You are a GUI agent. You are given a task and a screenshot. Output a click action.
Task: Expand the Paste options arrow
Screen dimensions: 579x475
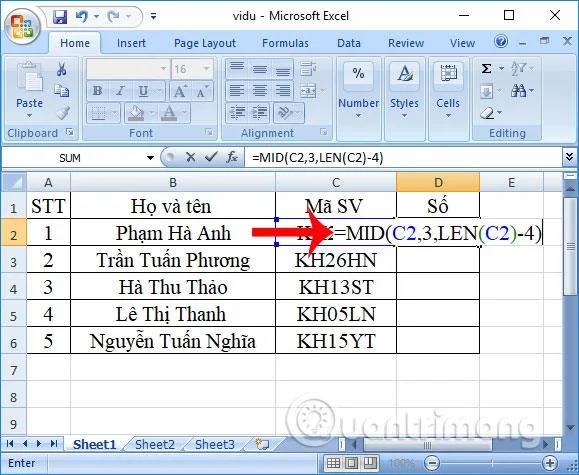(30, 116)
